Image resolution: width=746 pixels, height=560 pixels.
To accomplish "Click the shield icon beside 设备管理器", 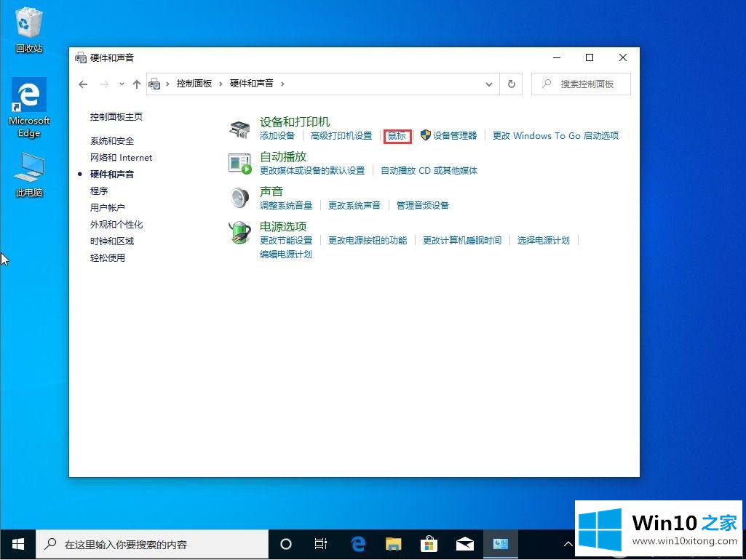I will pos(425,135).
